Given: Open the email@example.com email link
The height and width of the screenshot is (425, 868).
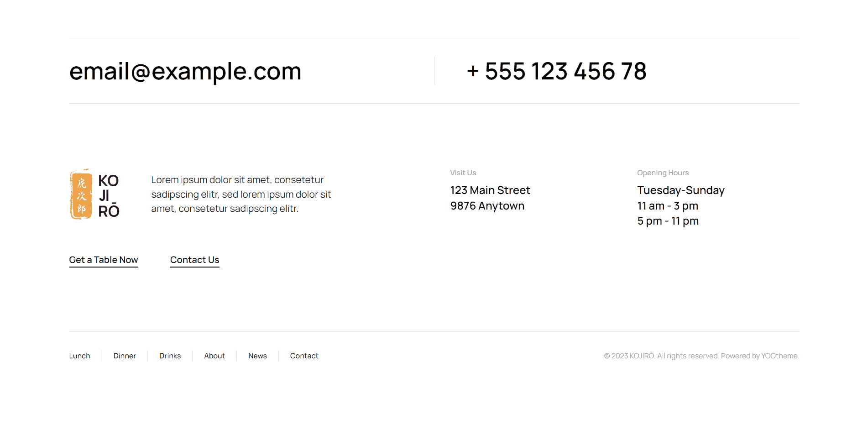Looking at the screenshot, I should 185,71.
